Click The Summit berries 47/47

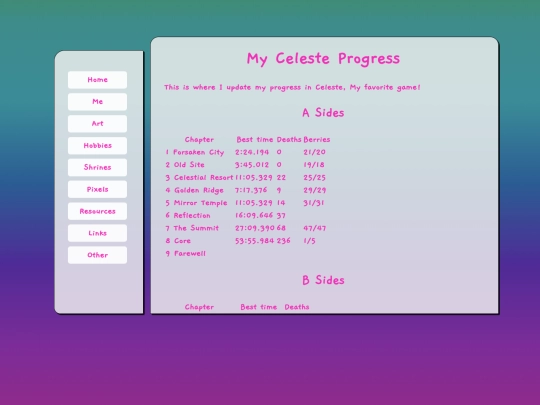315,228
